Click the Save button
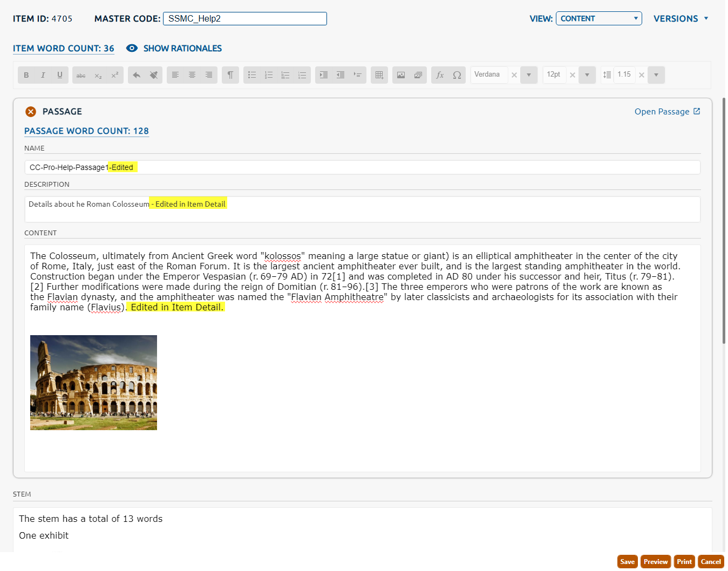This screenshot has height=571, width=728. point(627,562)
